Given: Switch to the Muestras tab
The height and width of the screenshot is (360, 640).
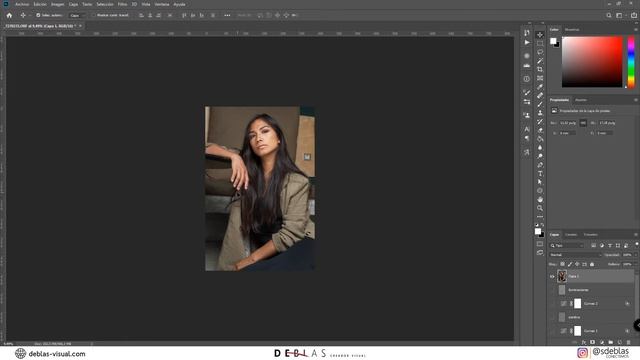Looking at the screenshot, I should (572, 29).
